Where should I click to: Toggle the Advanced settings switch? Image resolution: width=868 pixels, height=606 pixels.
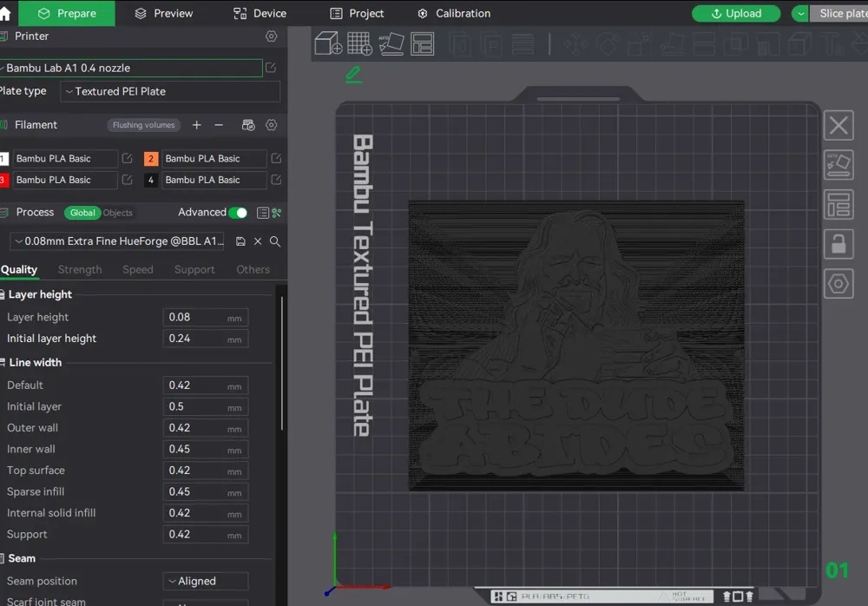[x=238, y=213]
